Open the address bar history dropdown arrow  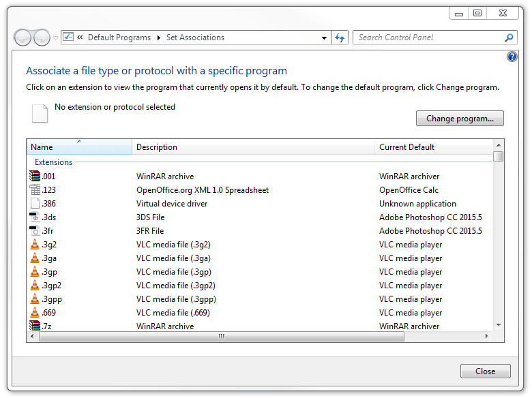pyautogui.click(x=325, y=37)
